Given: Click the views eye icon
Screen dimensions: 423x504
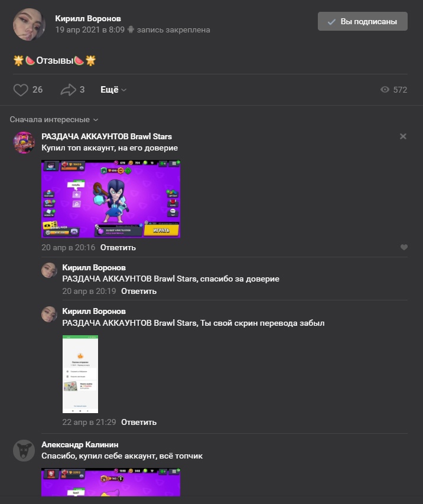Looking at the screenshot, I should click(x=385, y=90).
